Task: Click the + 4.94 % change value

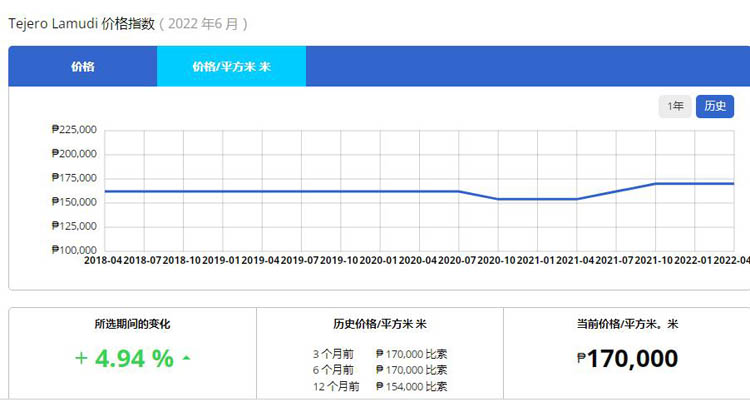Action: pyautogui.click(x=124, y=358)
